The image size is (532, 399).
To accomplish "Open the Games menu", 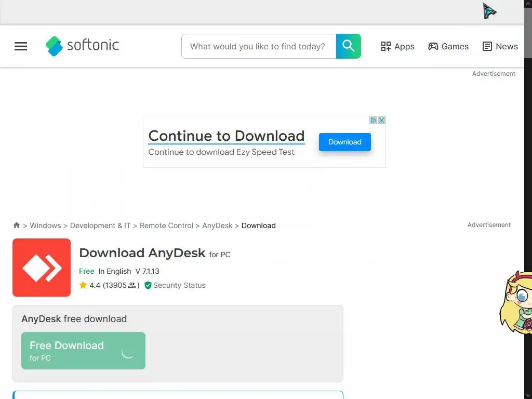I will coord(448,46).
